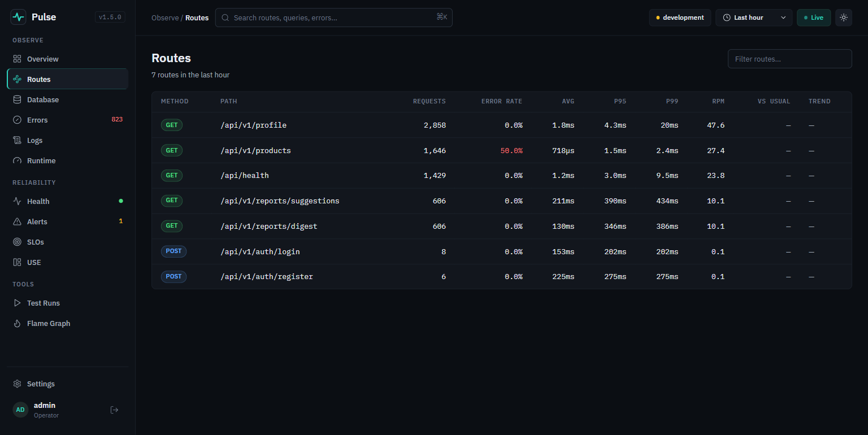Viewport: 868px width, 435px height.
Task: Click the Errors icon in sidebar
Action: (17, 120)
